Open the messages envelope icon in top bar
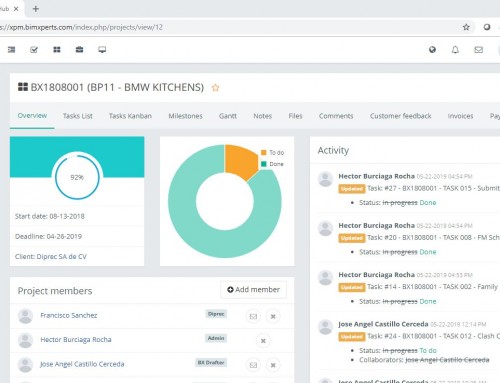500x383 pixels. [479, 50]
